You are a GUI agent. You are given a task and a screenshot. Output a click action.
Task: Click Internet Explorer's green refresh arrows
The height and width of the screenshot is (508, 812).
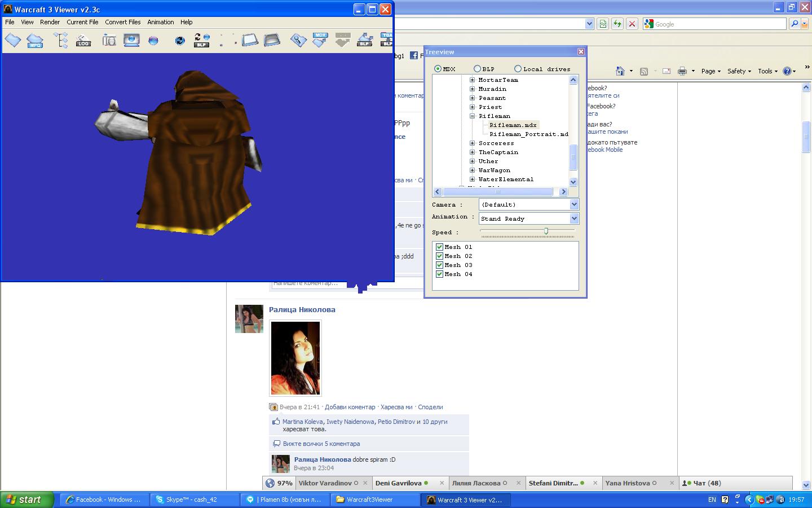pyautogui.click(x=617, y=24)
